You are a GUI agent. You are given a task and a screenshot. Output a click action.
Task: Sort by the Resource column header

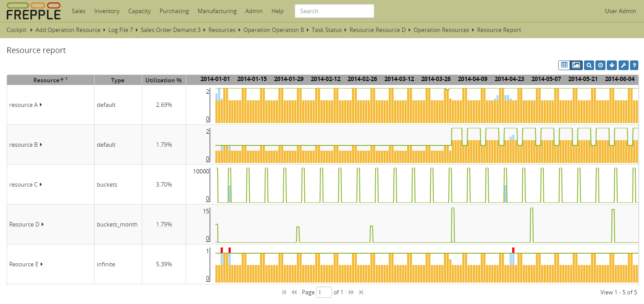(46, 80)
